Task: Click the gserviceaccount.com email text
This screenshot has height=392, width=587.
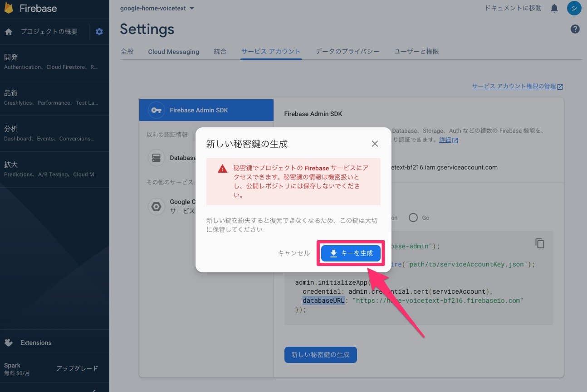Action: point(445,167)
